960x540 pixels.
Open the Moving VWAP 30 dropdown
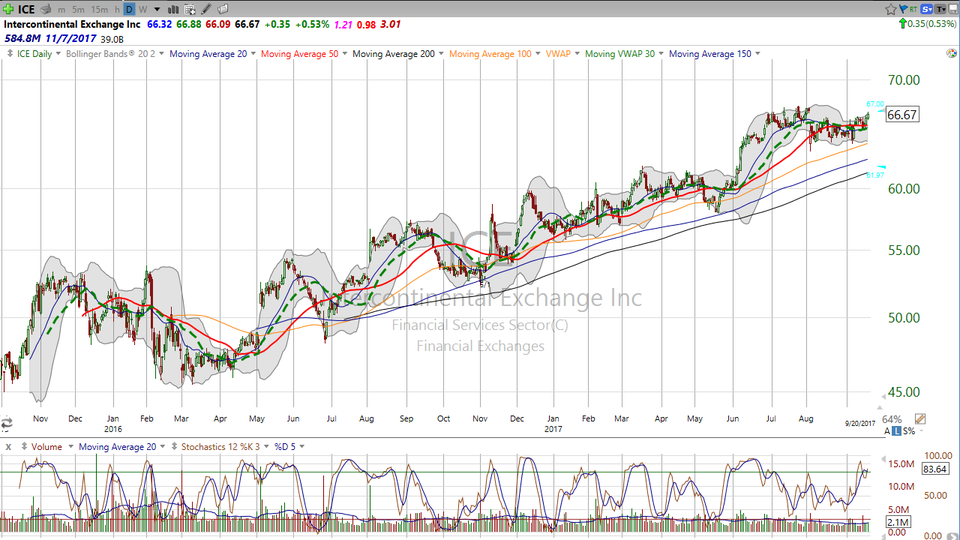[x=661, y=54]
